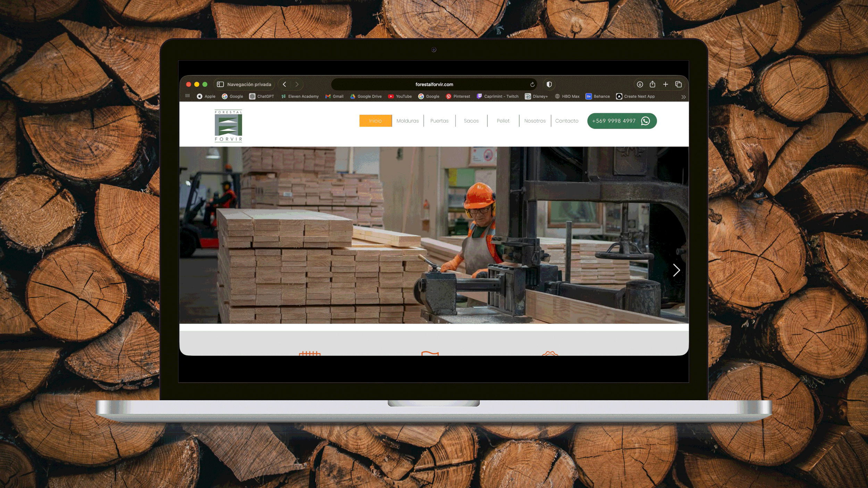
Task: Open a new tab with the plus icon
Action: pos(665,84)
